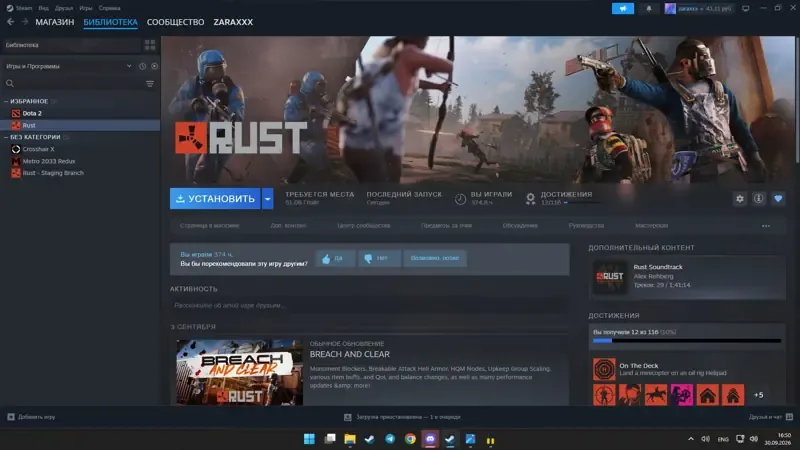Click the page vertical scrollbar
800x450 pixels.
(x=797, y=99)
